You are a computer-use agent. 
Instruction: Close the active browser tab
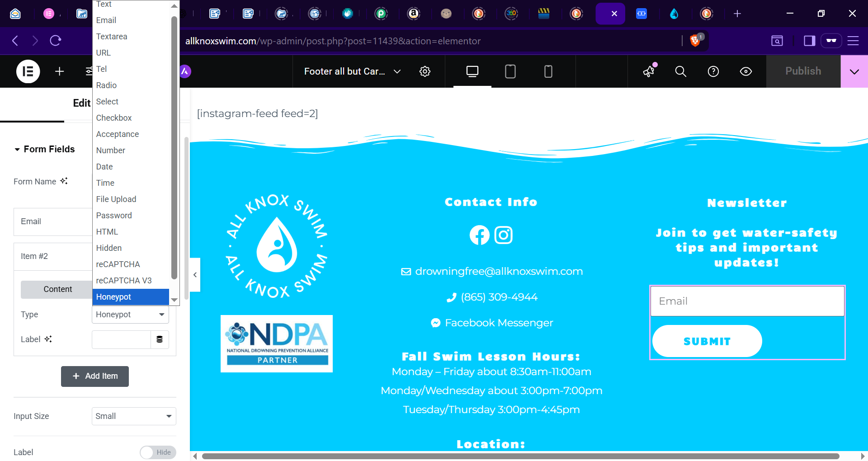[x=614, y=14]
